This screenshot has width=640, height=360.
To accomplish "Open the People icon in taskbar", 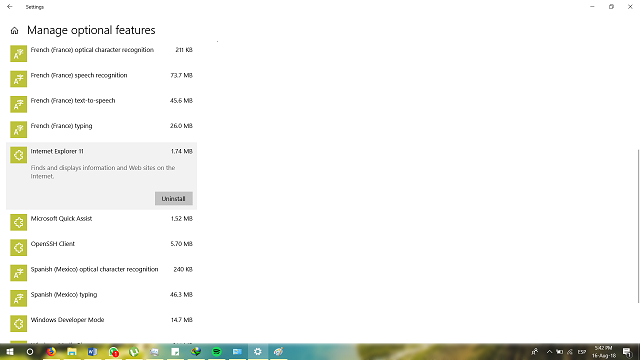I will pos(535,351).
